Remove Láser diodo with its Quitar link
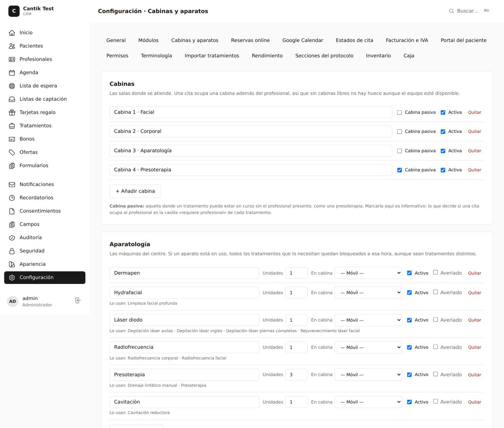 474,320
